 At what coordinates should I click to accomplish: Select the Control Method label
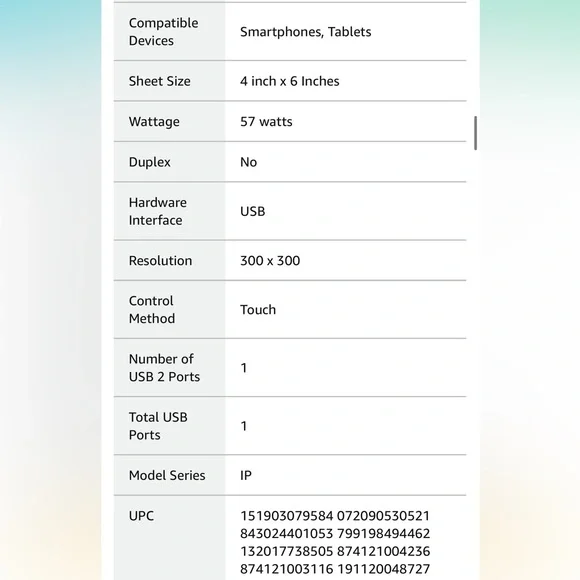[152, 310]
